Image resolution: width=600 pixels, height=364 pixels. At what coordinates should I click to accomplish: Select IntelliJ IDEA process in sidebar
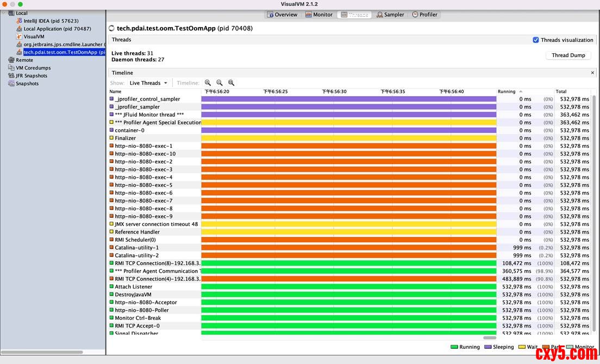click(x=51, y=21)
